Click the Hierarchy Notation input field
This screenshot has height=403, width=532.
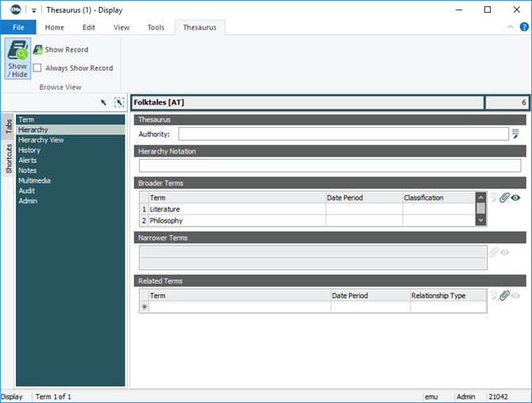pyautogui.click(x=330, y=165)
